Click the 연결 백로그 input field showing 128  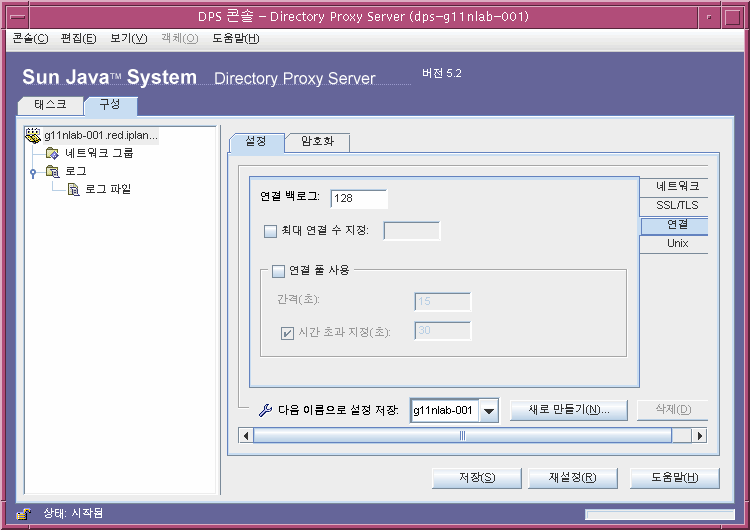click(359, 199)
